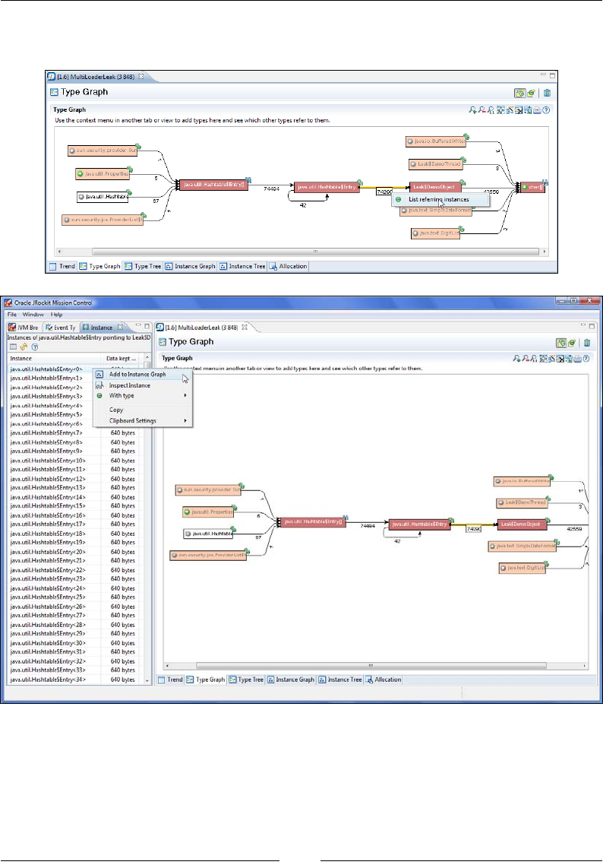Image resolution: width=603 pixels, height=868 pixels.
Task: Switch to Event Types tab
Action: (60, 328)
